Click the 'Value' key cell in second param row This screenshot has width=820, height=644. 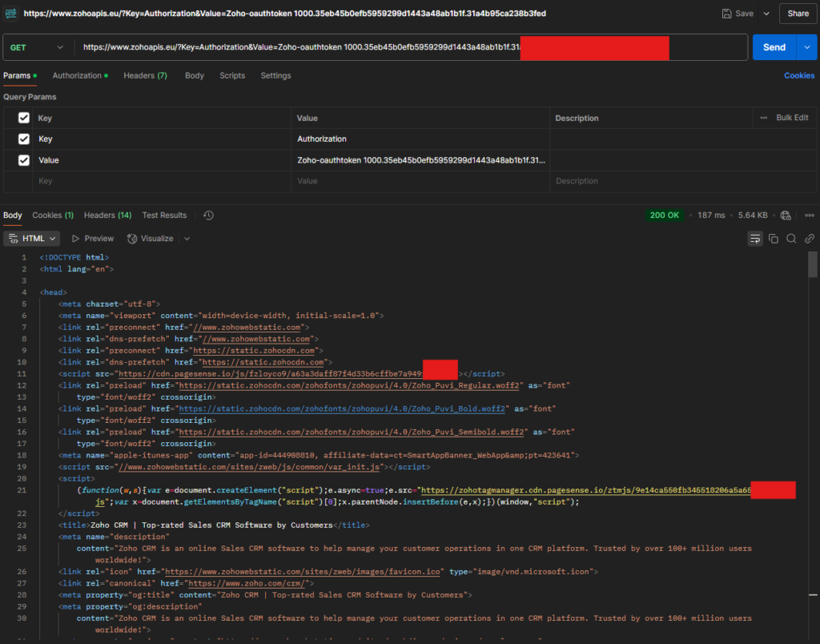pyautogui.click(x=162, y=161)
